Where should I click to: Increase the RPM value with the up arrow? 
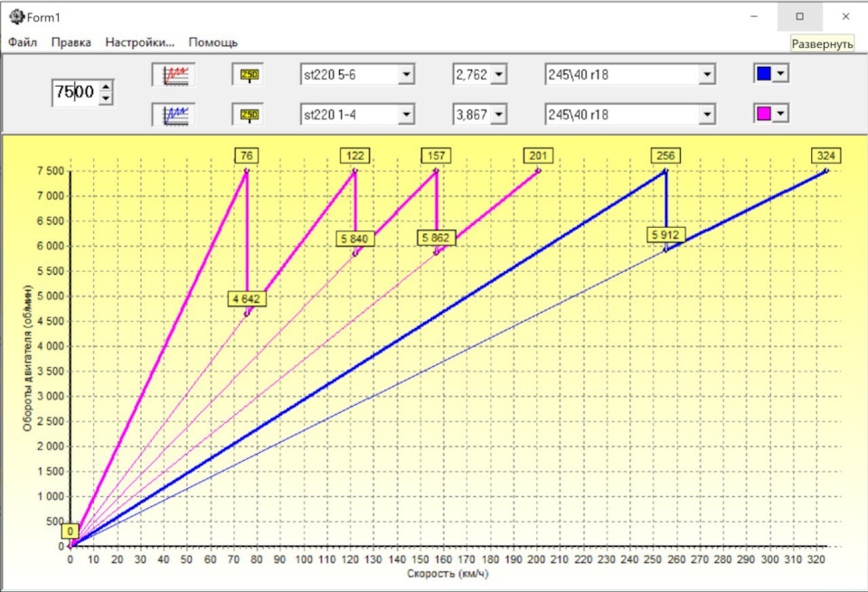tap(106, 86)
